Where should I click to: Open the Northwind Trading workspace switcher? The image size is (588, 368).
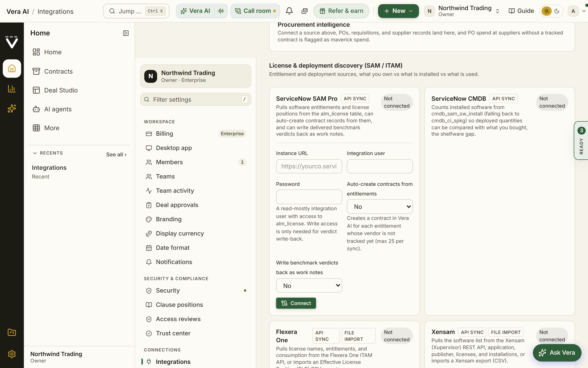[x=462, y=11]
